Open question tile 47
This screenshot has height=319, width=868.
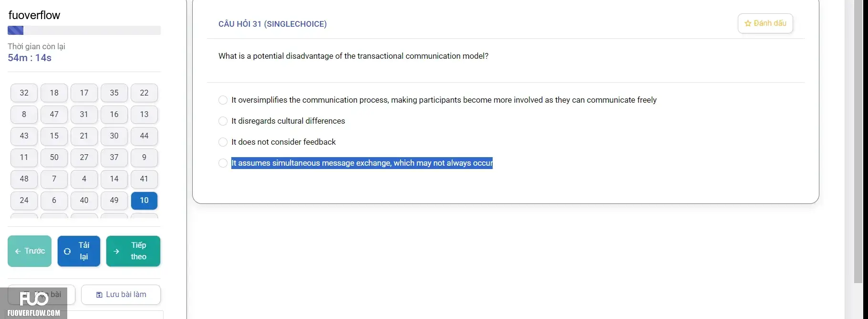(x=54, y=114)
